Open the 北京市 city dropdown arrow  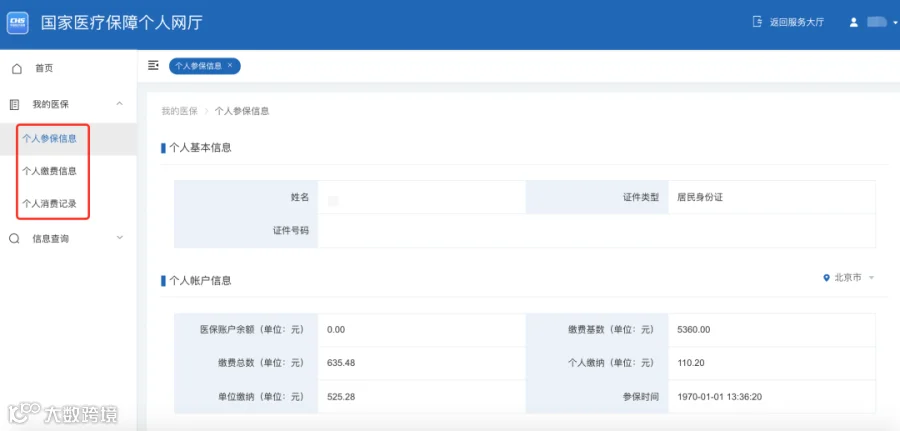[871, 278]
